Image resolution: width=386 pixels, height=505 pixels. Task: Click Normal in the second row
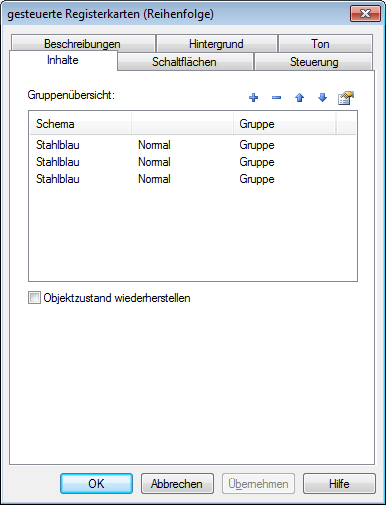click(x=154, y=162)
